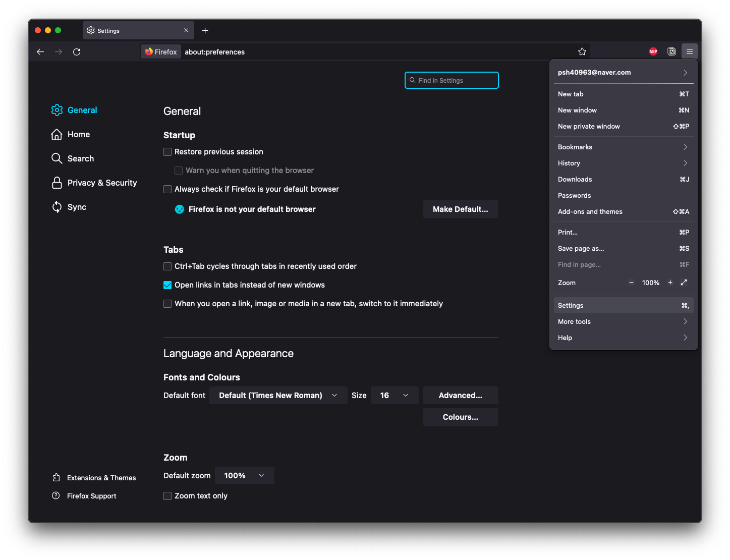Click the forward navigation arrow

59,52
